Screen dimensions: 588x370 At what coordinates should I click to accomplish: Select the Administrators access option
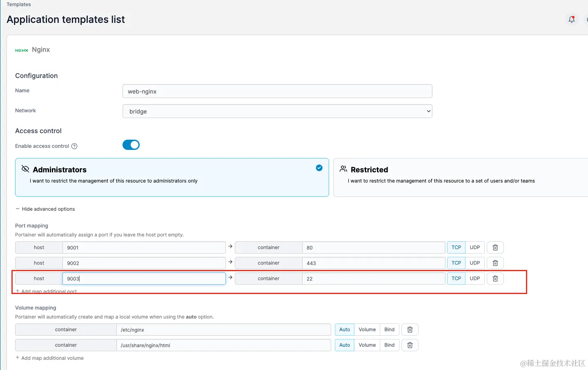[x=172, y=177]
